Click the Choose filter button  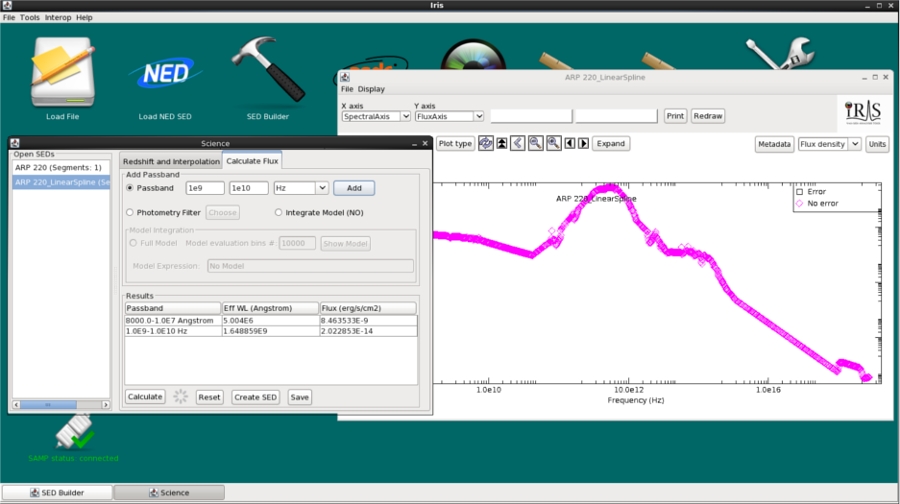coord(222,212)
